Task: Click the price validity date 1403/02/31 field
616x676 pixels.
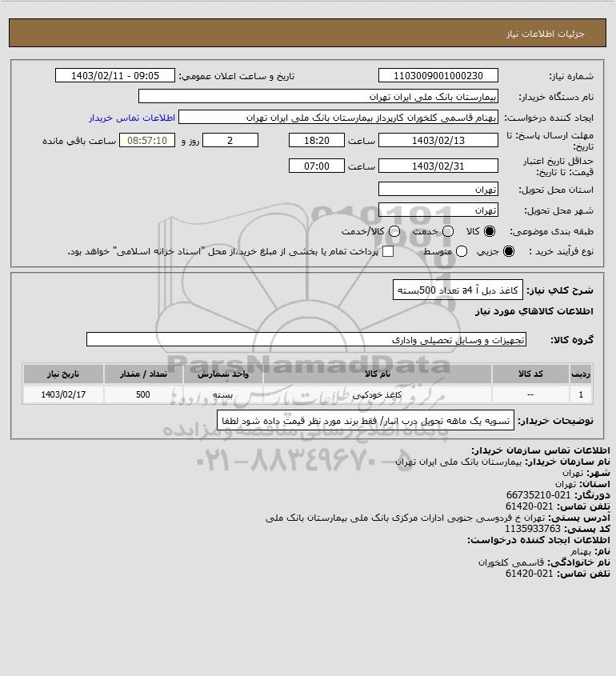Action: point(438,166)
